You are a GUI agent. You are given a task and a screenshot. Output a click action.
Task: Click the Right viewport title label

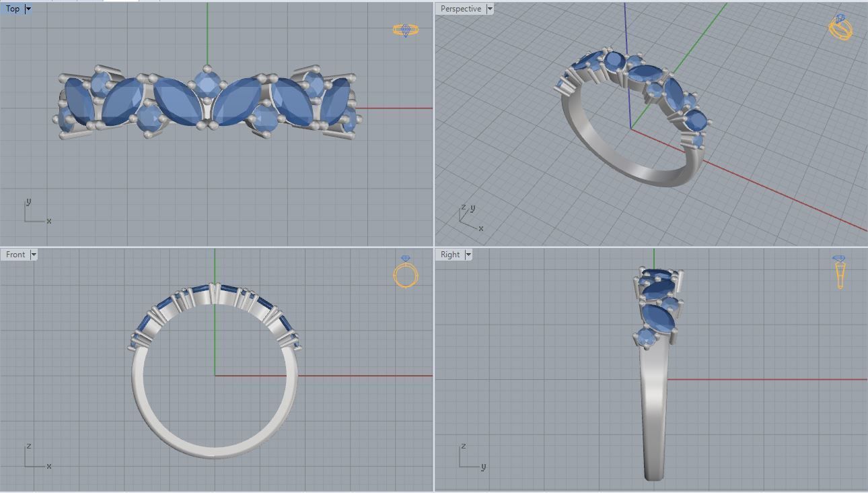pos(450,255)
